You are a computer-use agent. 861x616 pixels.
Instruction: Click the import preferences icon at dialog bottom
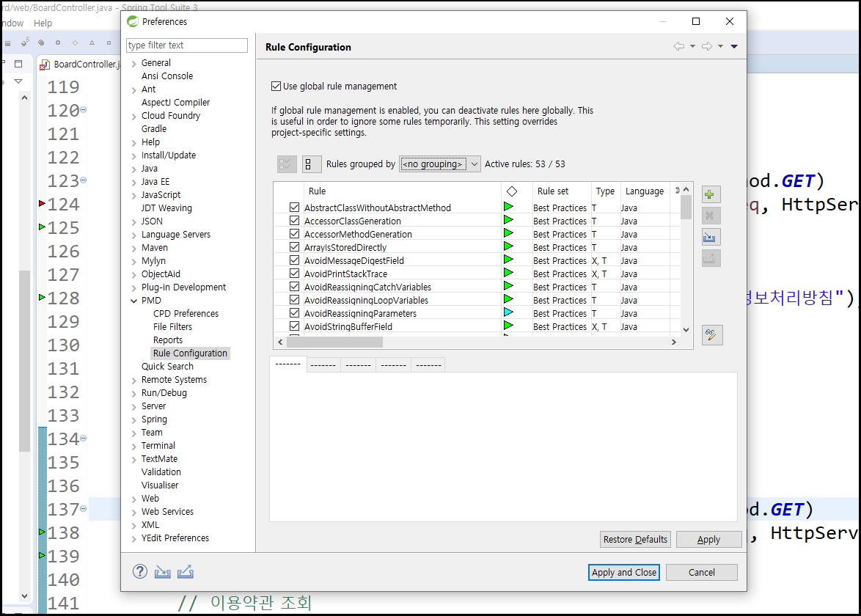163,572
